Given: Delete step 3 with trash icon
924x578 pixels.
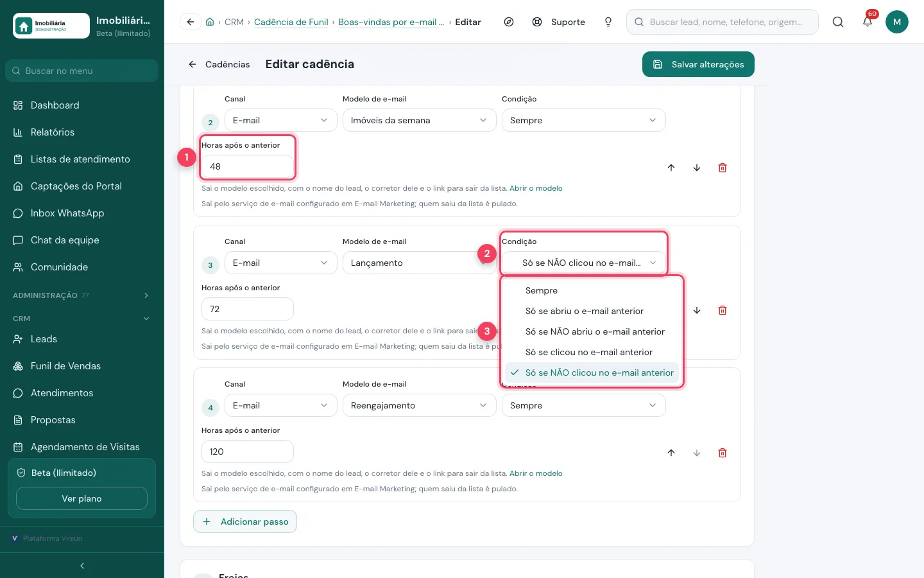Looking at the screenshot, I should tap(723, 310).
